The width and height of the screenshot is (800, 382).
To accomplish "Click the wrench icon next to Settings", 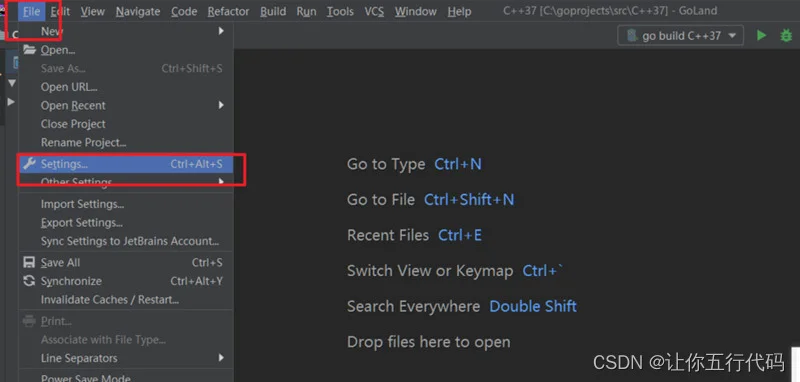I will tap(30, 164).
